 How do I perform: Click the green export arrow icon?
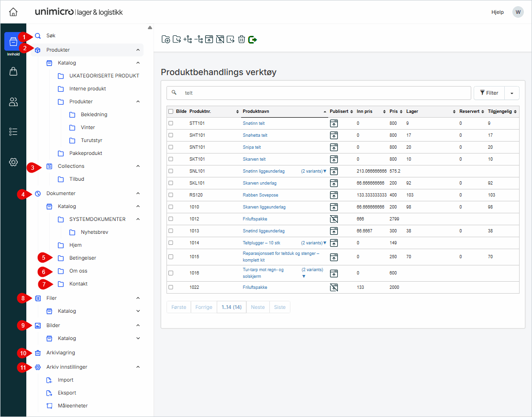coord(253,39)
